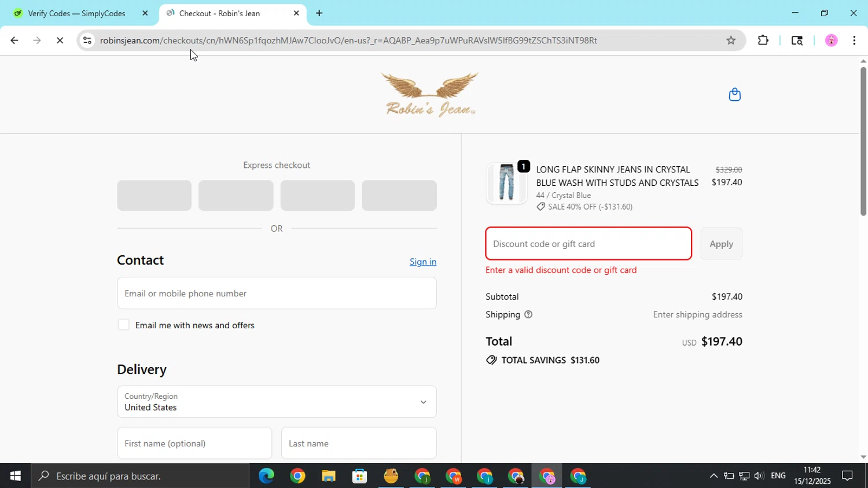Launch Microsoft Edge from taskbar
Screen dimensions: 868x488
click(x=266, y=476)
